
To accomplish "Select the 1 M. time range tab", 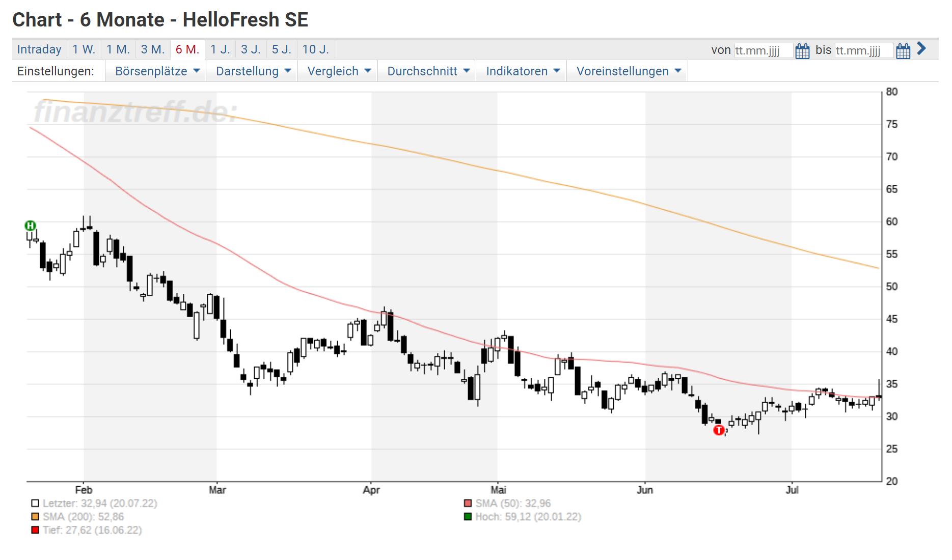I will click(x=118, y=49).
